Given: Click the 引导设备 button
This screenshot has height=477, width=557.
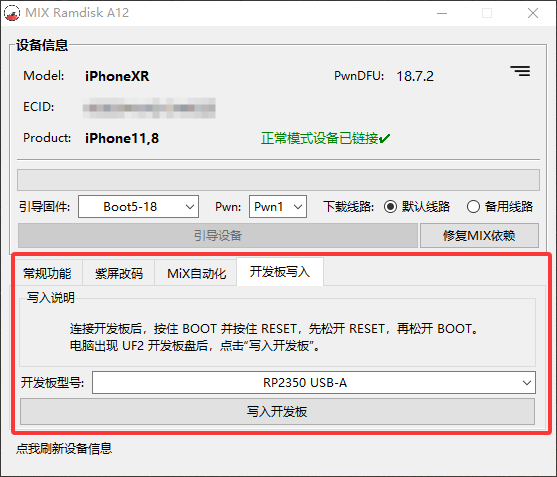Looking at the screenshot, I should pos(218,235).
